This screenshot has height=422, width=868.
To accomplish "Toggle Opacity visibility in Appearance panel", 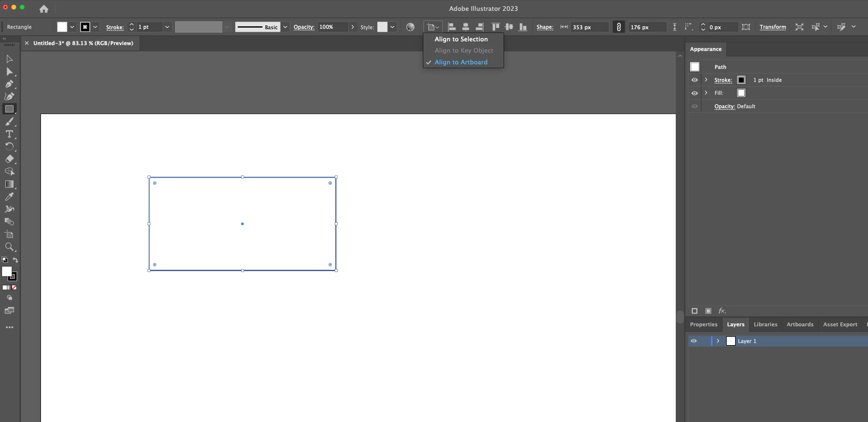I will tap(695, 106).
